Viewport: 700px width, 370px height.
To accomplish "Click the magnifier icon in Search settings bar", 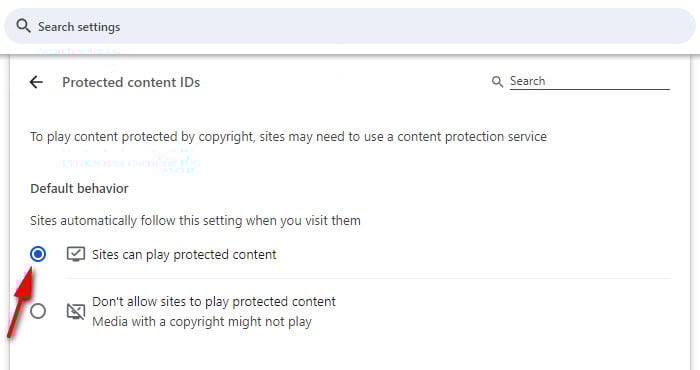I will point(23,26).
